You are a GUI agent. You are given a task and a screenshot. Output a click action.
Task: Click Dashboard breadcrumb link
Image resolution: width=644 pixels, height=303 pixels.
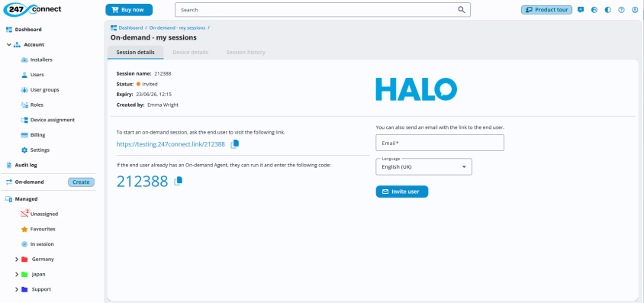click(x=130, y=28)
